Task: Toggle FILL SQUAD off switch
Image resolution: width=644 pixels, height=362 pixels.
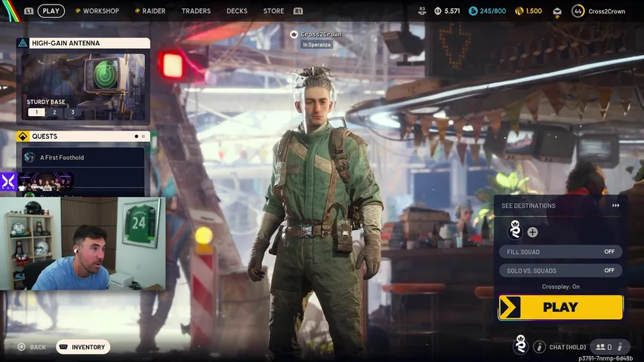Action: [x=561, y=252]
